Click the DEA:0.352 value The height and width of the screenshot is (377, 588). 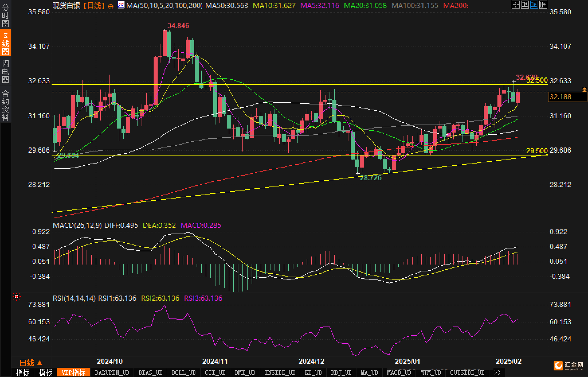(159, 225)
